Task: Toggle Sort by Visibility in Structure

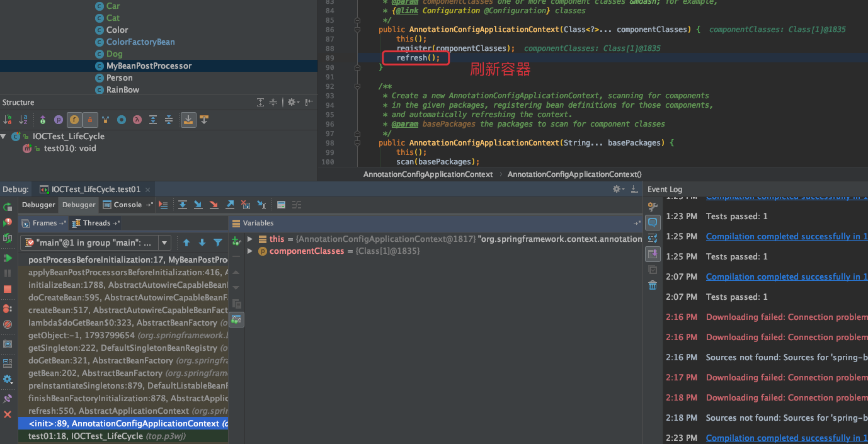Action: tap(8, 120)
